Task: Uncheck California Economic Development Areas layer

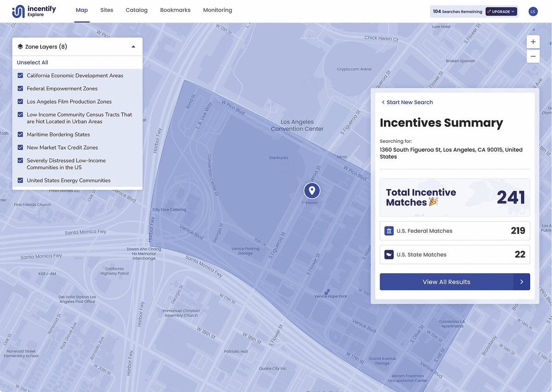Action: [x=20, y=75]
